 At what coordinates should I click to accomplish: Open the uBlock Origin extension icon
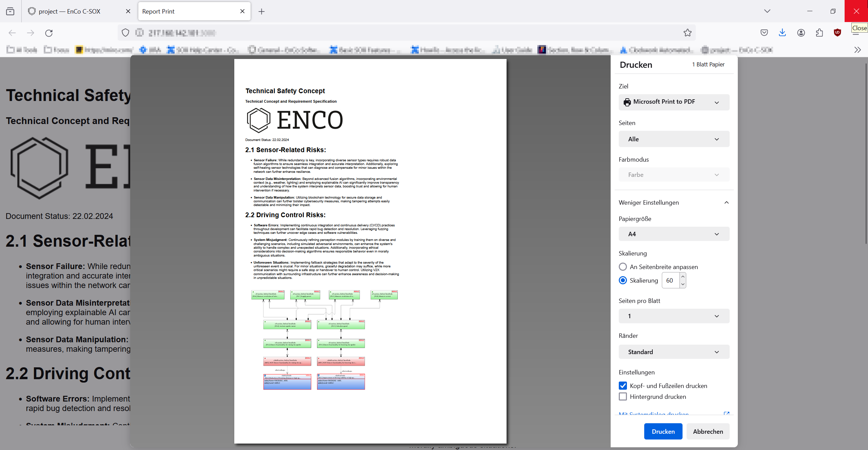[837, 33]
